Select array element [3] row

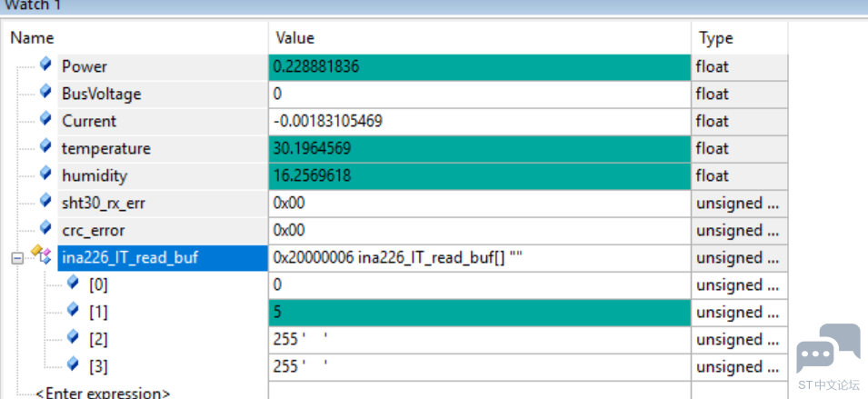point(97,366)
